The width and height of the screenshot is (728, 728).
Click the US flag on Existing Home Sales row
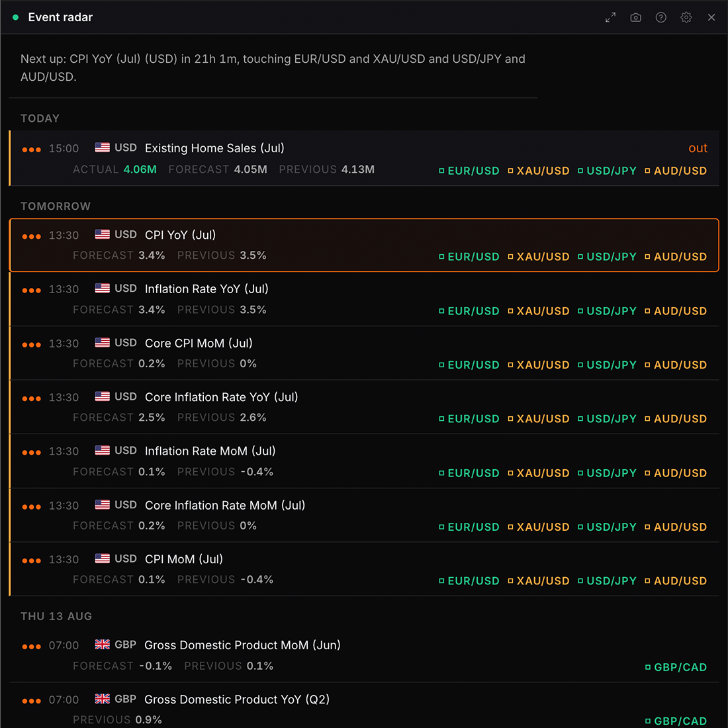[x=102, y=148]
